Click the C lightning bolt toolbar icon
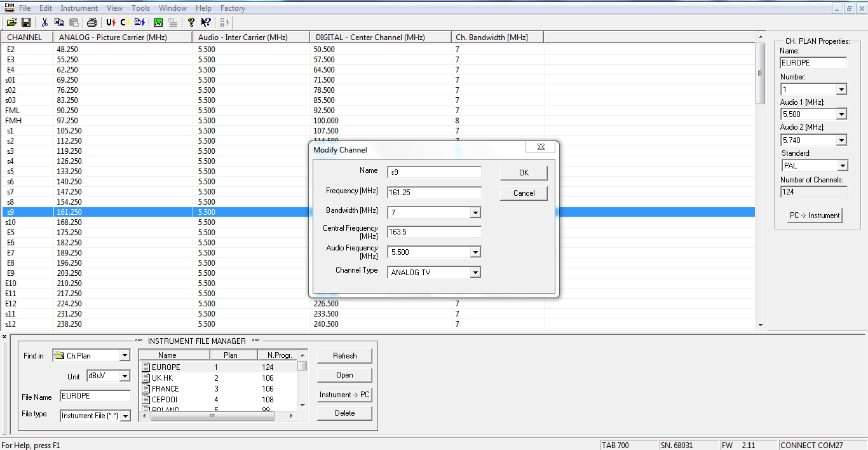Screen dimensions: 868x450 point(125,22)
